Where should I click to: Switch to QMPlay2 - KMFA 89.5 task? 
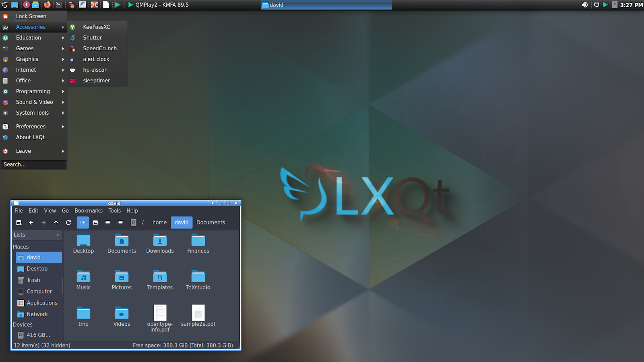(x=158, y=5)
